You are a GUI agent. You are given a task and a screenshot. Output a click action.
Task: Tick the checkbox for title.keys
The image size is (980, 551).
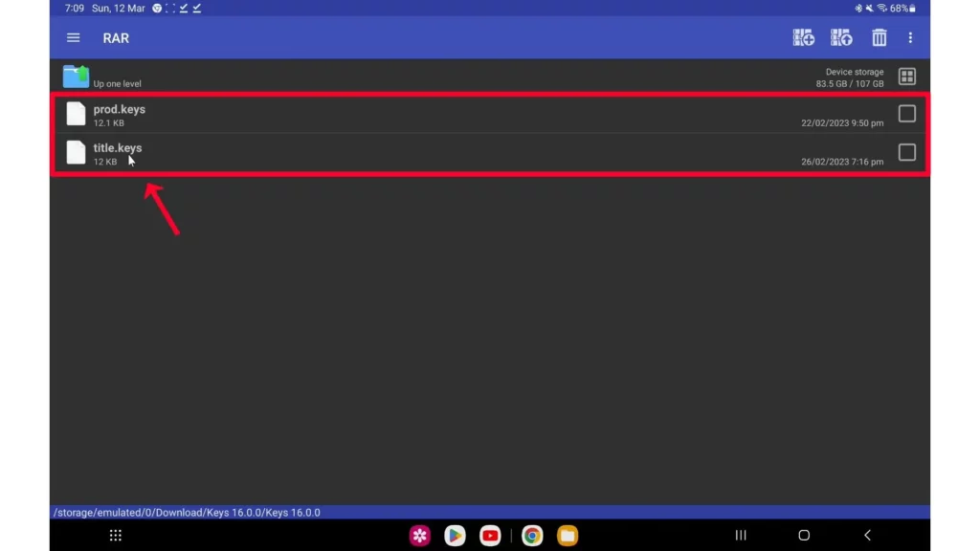pyautogui.click(x=907, y=152)
